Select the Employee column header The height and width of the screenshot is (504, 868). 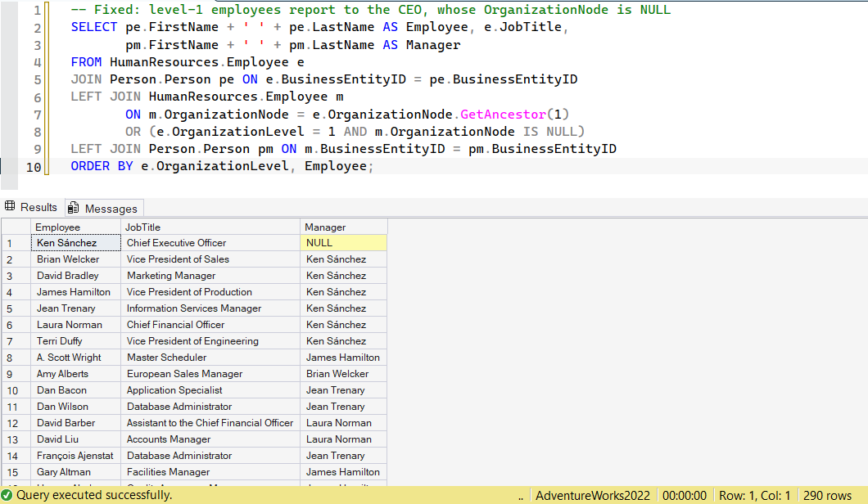(76, 227)
